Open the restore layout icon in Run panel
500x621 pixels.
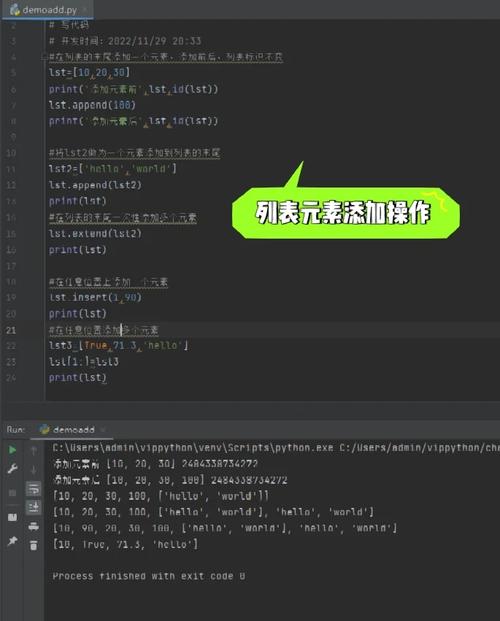[12, 517]
